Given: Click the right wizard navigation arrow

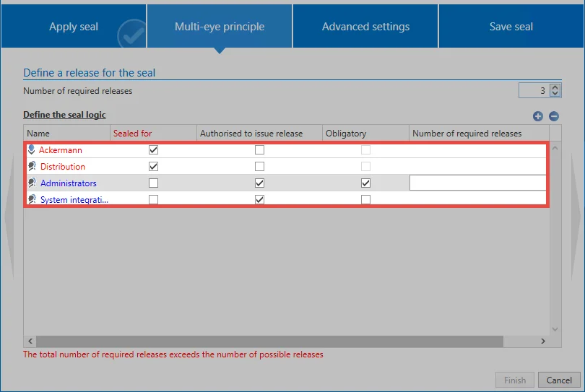Looking at the screenshot, I should tap(576, 217).
